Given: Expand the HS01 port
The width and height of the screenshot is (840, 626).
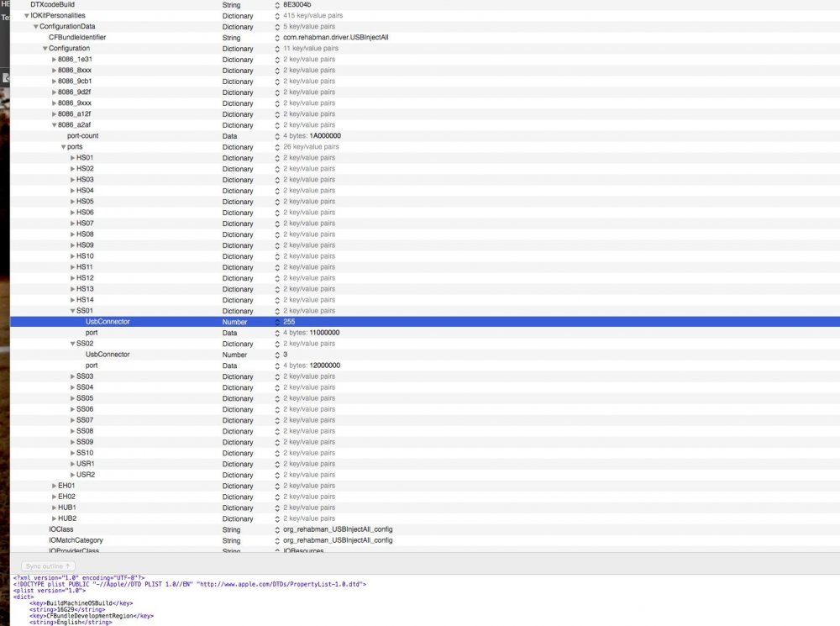Looking at the screenshot, I should 72,158.
